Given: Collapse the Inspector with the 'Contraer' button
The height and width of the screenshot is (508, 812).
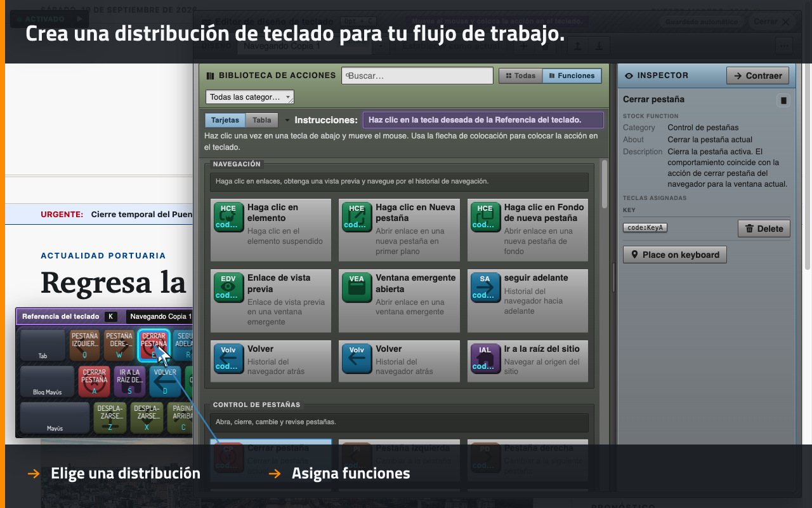Looking at the screenshot, I should pyautogui.click(x=758, y=76).
